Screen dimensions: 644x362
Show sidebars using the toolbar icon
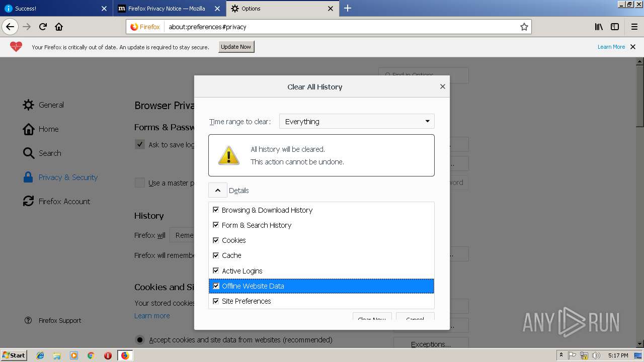[615, 27]
